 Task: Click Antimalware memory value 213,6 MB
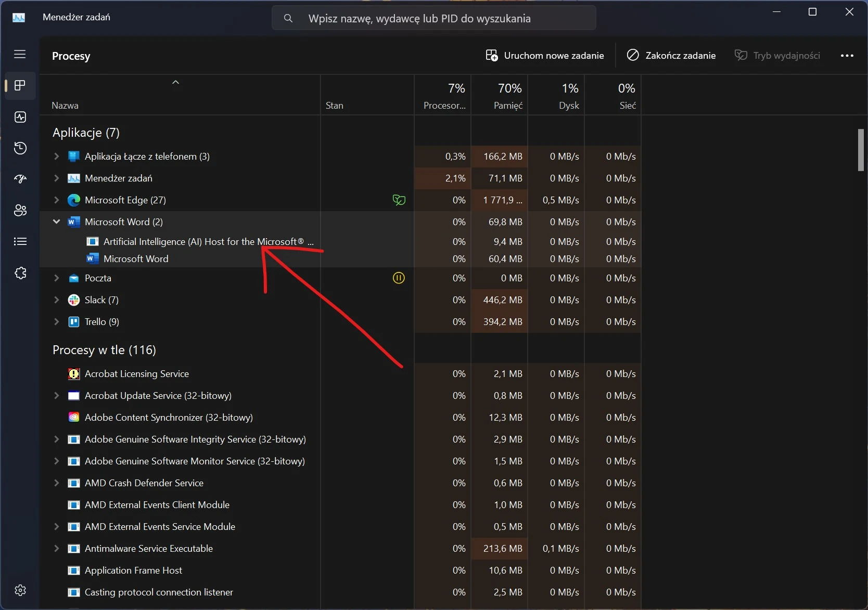tap(503, 549)
